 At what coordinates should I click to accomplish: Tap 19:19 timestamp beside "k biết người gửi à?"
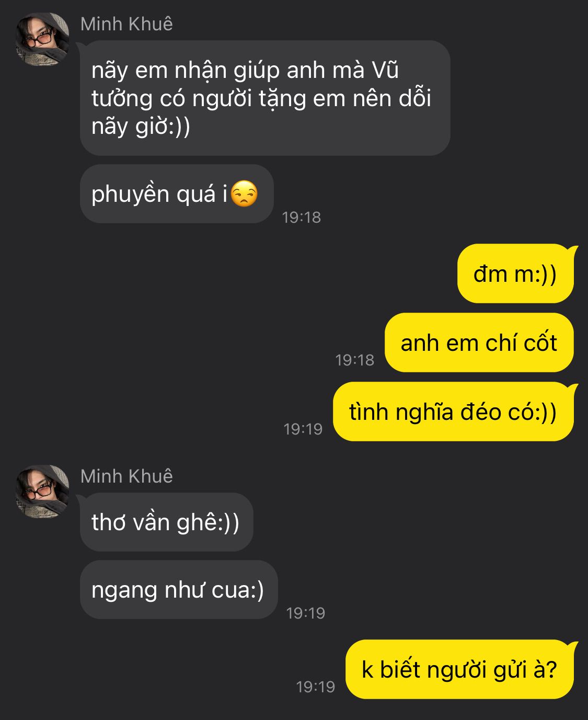coord(316,687)
